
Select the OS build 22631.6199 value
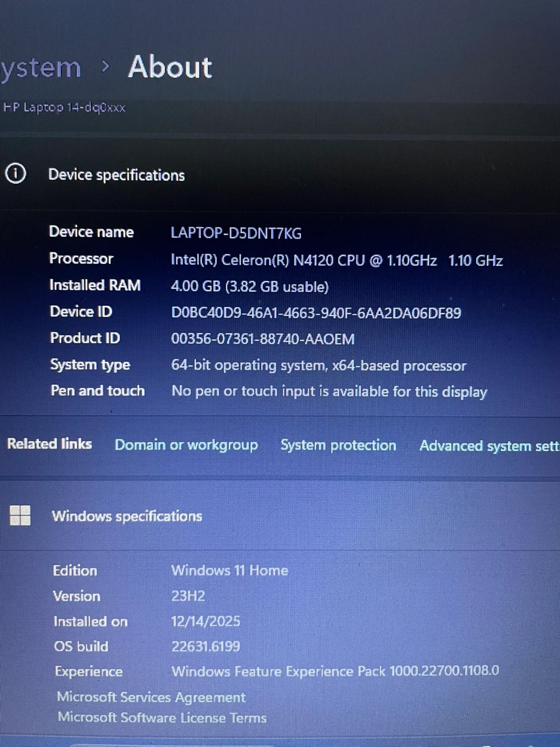pyautogui.click(x=205, y=646)
